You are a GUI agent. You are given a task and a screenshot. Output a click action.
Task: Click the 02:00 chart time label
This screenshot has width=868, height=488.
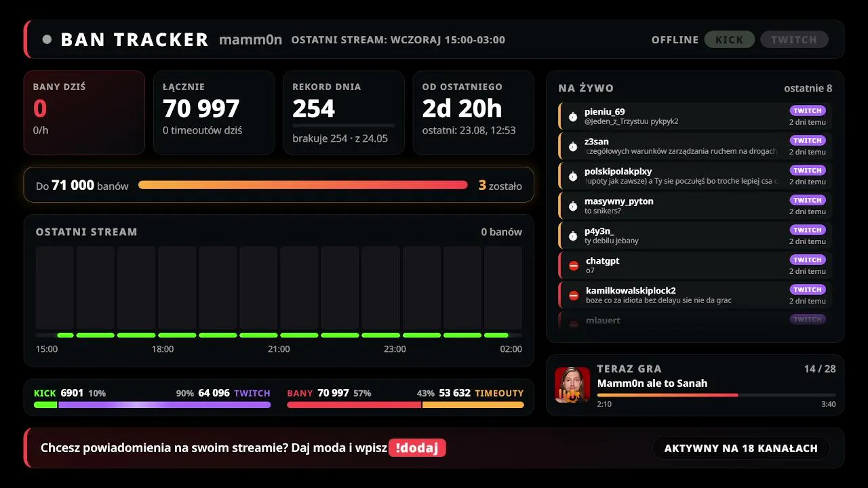[x=511, y=349]
